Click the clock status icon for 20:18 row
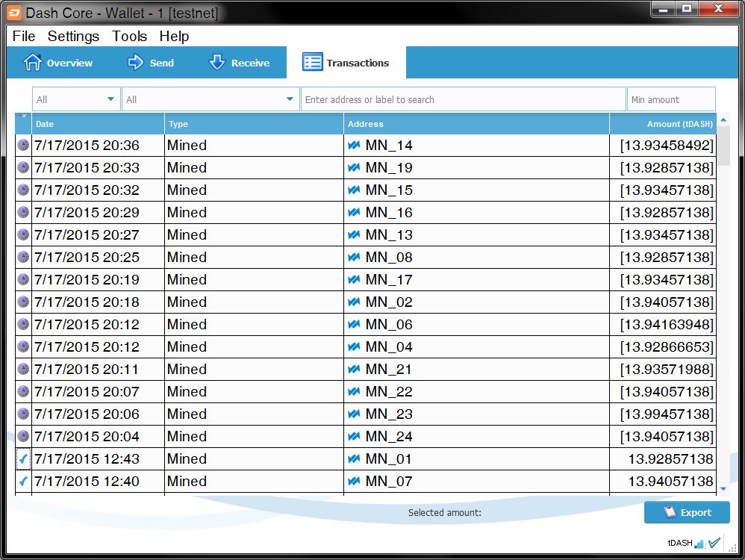Viewport: 745px width, 560px height. pos(23,302)
